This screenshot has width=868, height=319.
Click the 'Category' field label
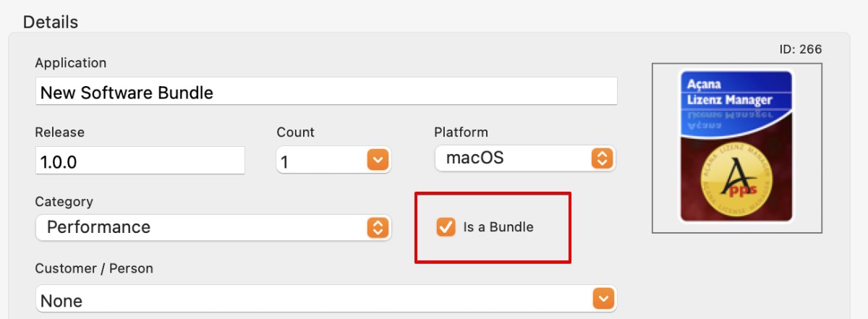click(x=64, y=202)
